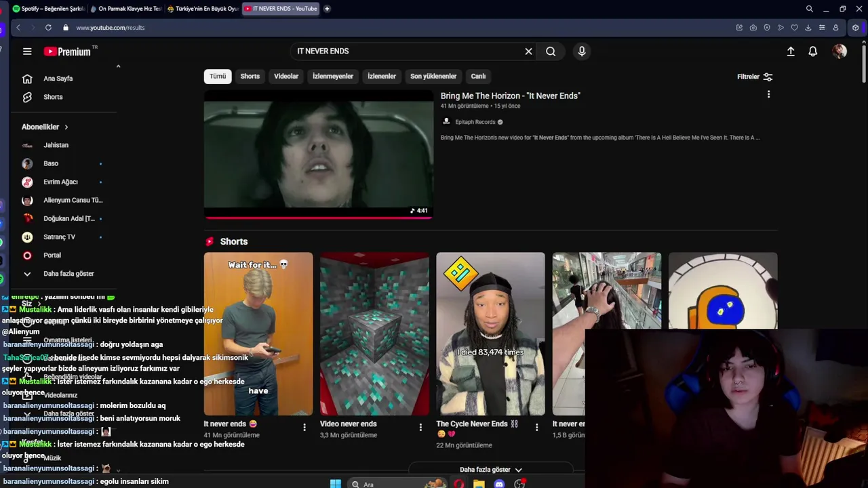Screen dimensions: 868x488
Task: Clear the search box with the X
Action: point(528,52)
